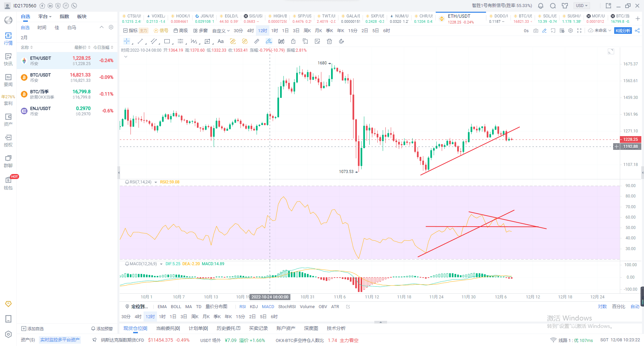Image resolution: width=644 pixels, height=346 pixels.
Task: Select the rectangle shape tool
Action: (167, 41)
